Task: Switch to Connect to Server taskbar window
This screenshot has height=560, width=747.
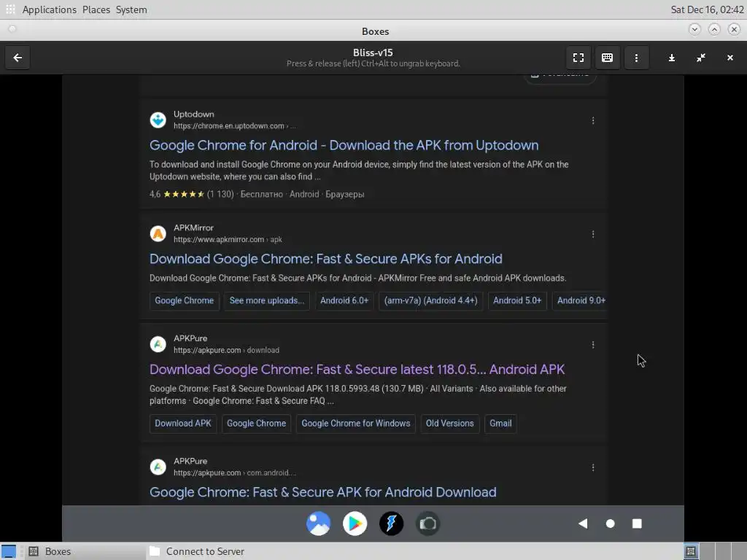Action: point(205,551)
